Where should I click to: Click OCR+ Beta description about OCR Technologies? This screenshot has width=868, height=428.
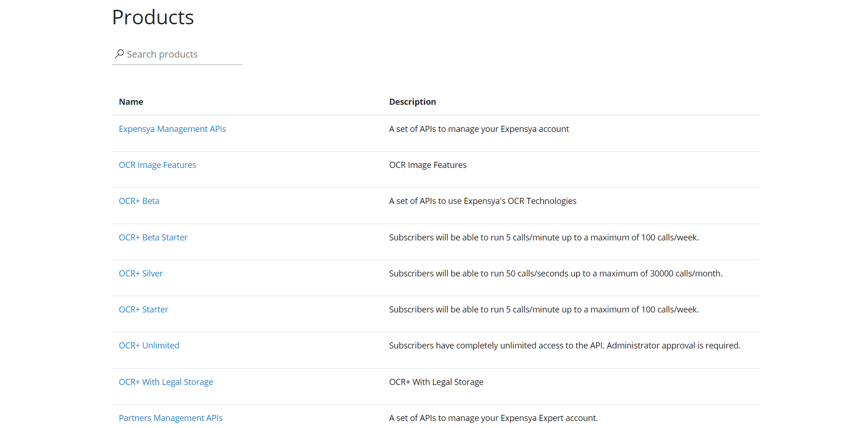click(482, 201)
